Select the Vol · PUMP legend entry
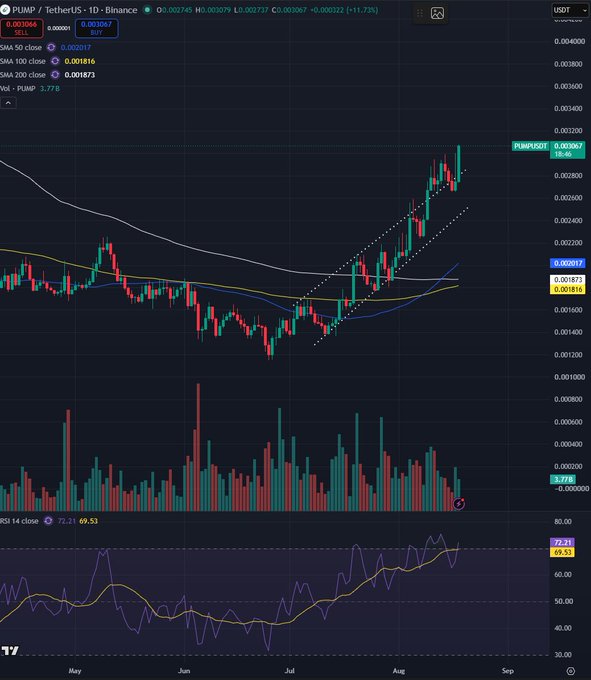The height and width of the screenshot is (680, 591). 18,88
